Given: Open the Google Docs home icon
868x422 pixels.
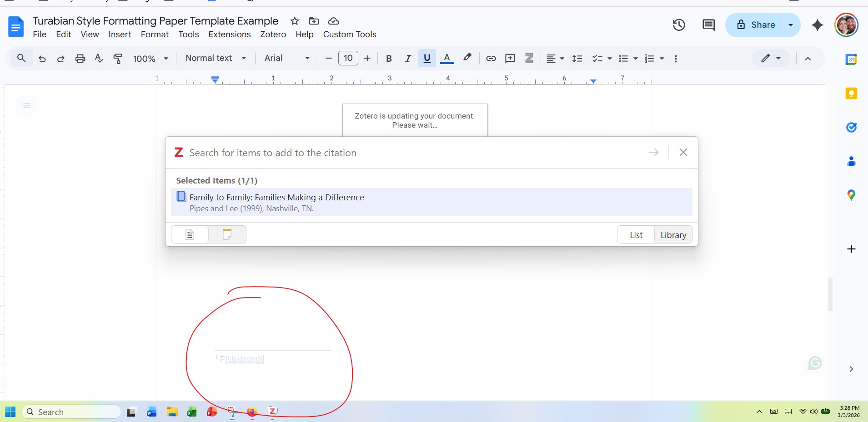Looking at the screenshot, I should click(16, 27).
